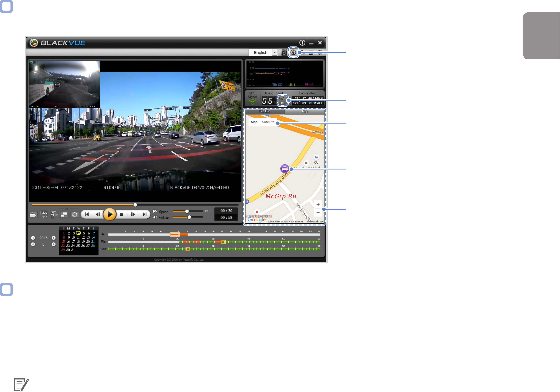
Task: Go to next year with right arrow
Action: pos(54,238)
